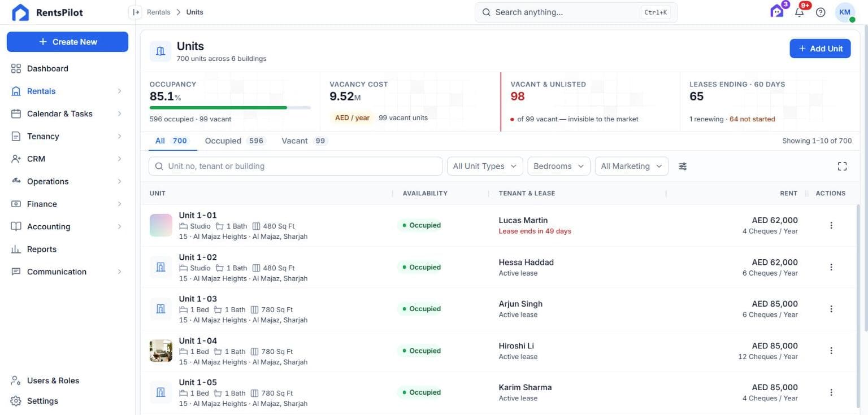
Task: Click the Users & Roles icon
Action: 16,381
